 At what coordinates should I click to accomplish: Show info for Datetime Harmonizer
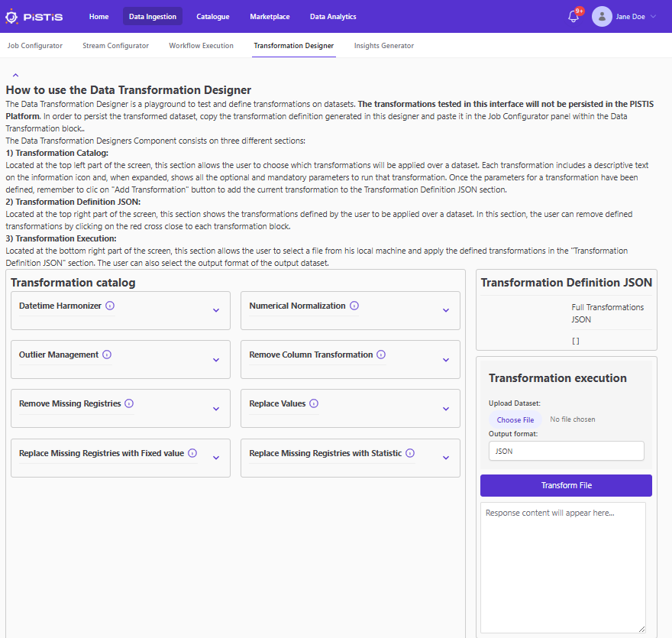coord(110,306)
